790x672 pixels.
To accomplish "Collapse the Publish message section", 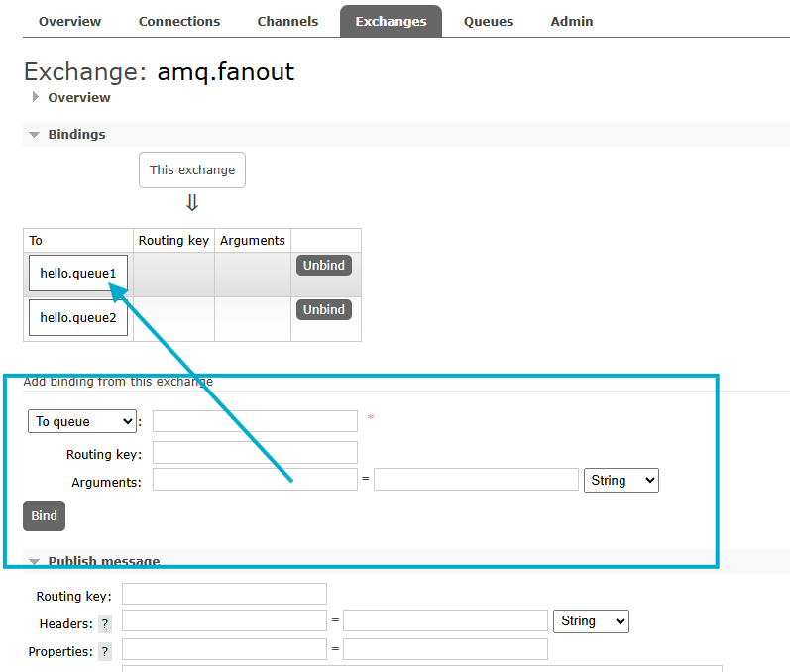I will [104, 561].
